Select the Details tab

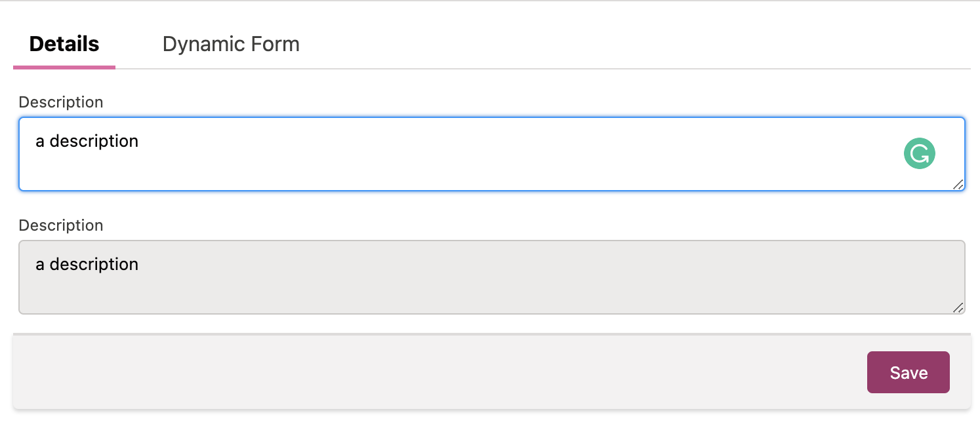tap(64, 44)
